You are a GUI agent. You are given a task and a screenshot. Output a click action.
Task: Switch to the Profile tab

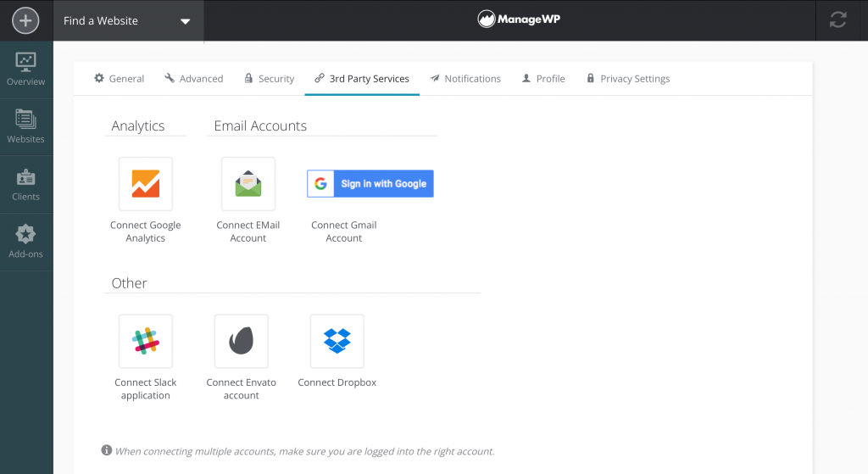(543, 79)
